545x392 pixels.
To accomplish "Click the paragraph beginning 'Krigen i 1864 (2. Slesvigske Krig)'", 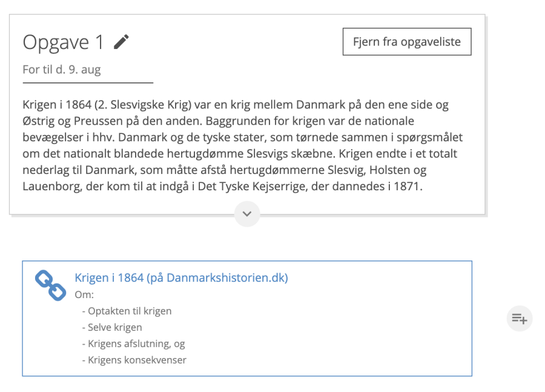I will [x=243, y=145].
